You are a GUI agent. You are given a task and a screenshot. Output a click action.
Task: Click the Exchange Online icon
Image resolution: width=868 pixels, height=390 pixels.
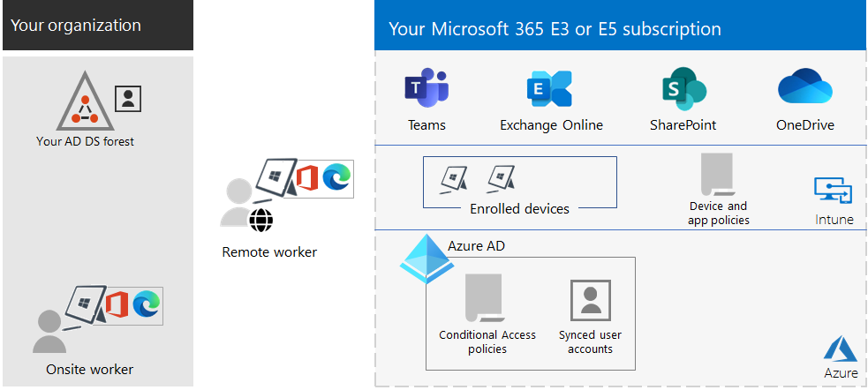(549, 88)
